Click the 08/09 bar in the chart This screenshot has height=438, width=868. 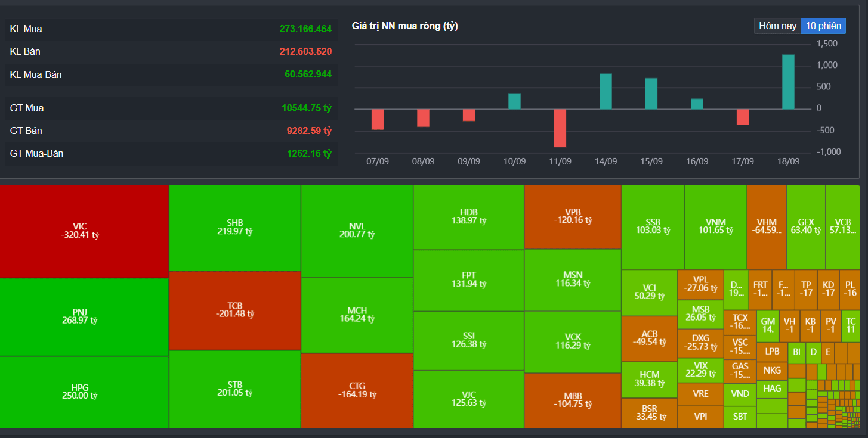(x=423, y=118)
